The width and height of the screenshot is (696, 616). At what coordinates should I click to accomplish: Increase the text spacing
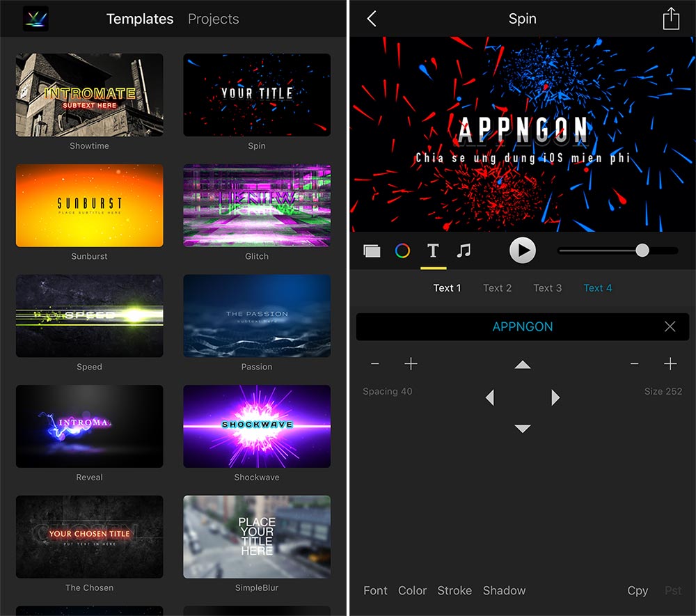click(411, 364)
